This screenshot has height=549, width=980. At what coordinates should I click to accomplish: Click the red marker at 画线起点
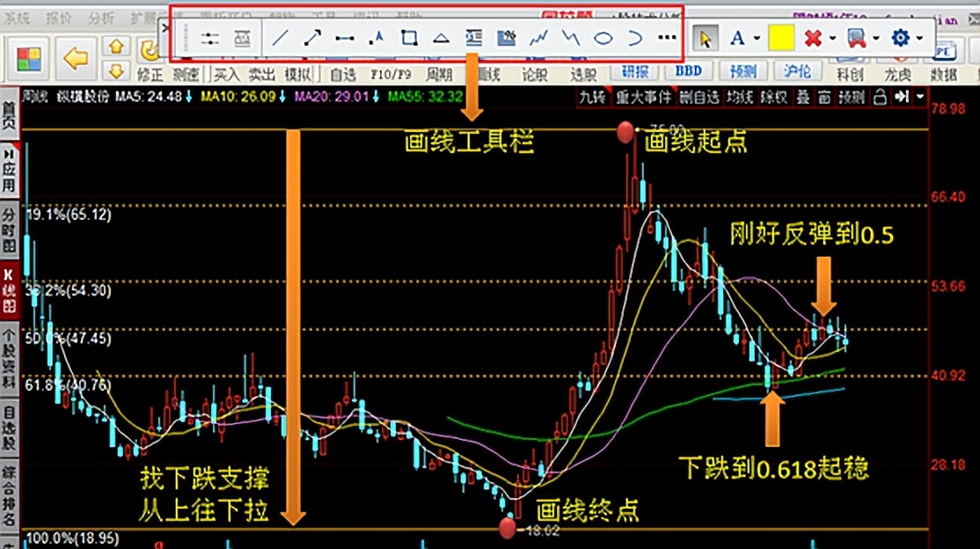tap(625, 133)
